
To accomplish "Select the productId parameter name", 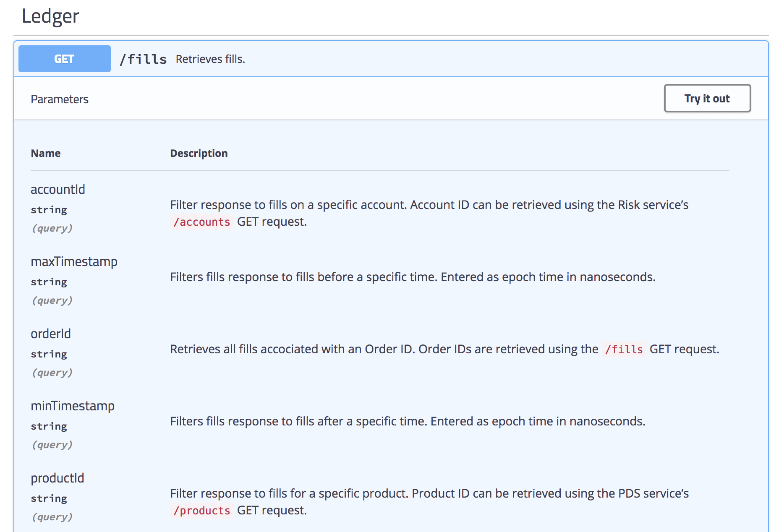I will coord(57,478).
